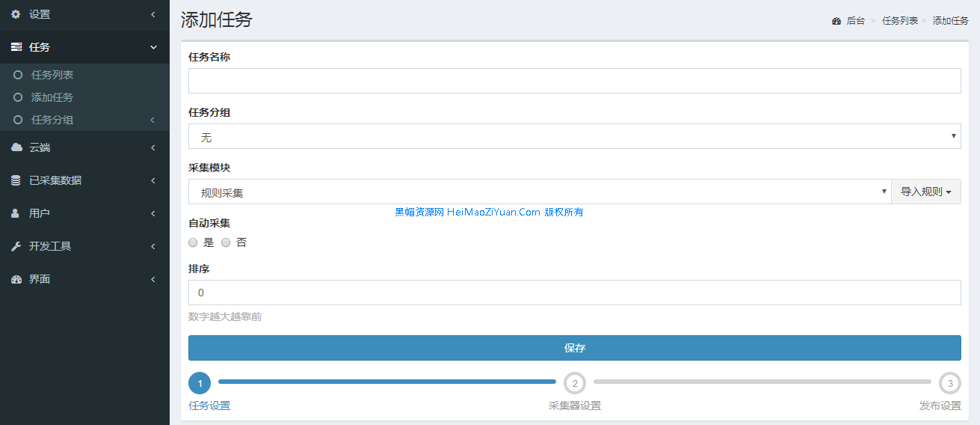Open 任务列表 in the sidebar

pos(52,75)
